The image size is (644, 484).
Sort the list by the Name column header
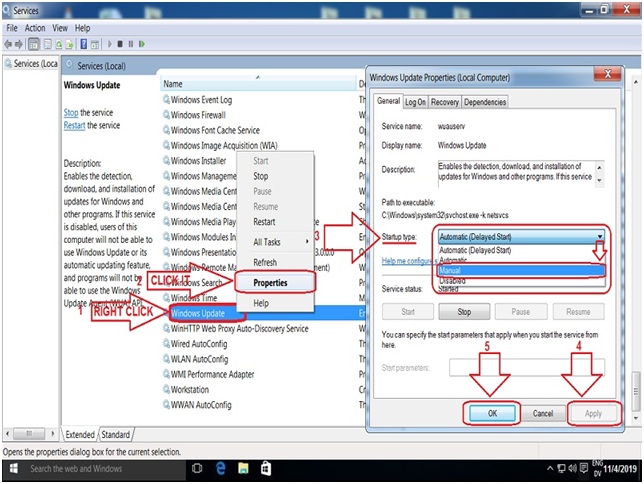tap(258, 84)
